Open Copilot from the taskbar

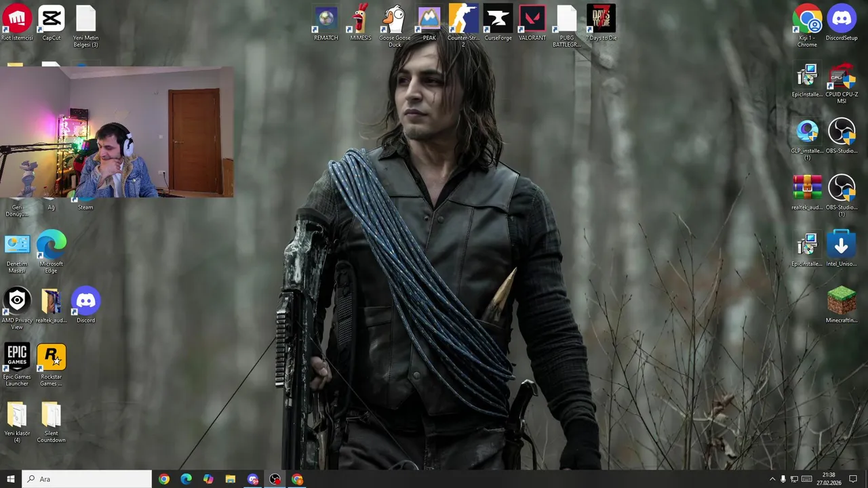208,479
